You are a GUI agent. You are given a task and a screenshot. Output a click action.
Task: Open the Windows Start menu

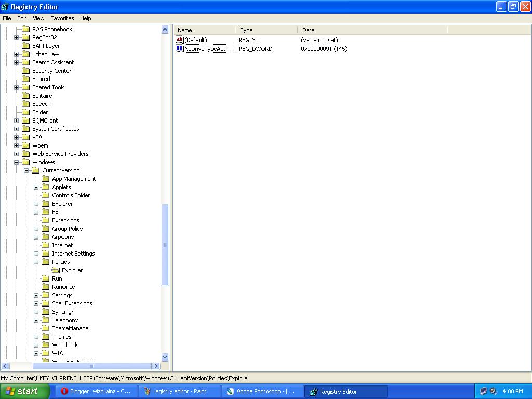click(25, 391)
